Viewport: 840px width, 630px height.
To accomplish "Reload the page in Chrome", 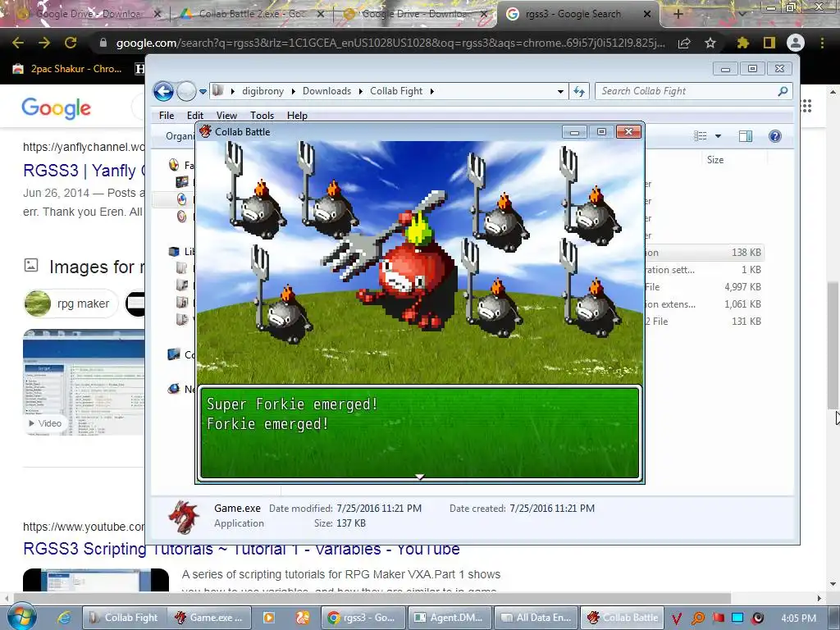I will point(71,43).
